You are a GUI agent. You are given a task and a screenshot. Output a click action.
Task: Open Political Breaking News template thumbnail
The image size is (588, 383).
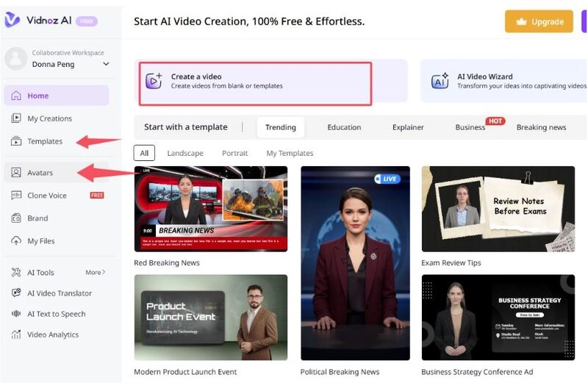pos(355,263)
